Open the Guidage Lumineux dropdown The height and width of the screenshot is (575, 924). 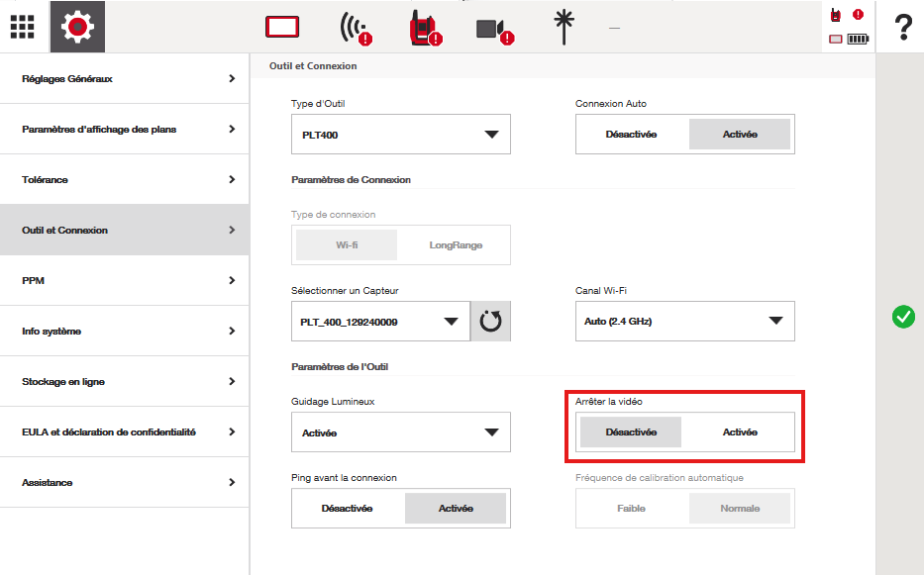tap(401, 432)
